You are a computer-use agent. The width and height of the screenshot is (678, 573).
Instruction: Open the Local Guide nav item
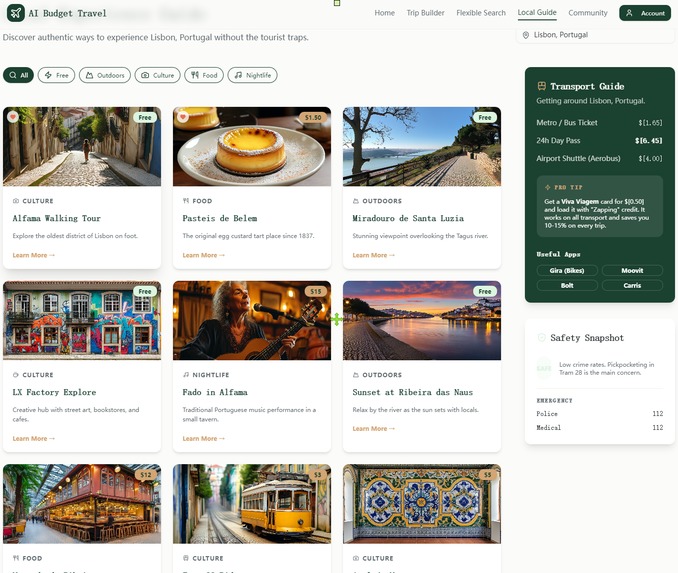[537, 13]
